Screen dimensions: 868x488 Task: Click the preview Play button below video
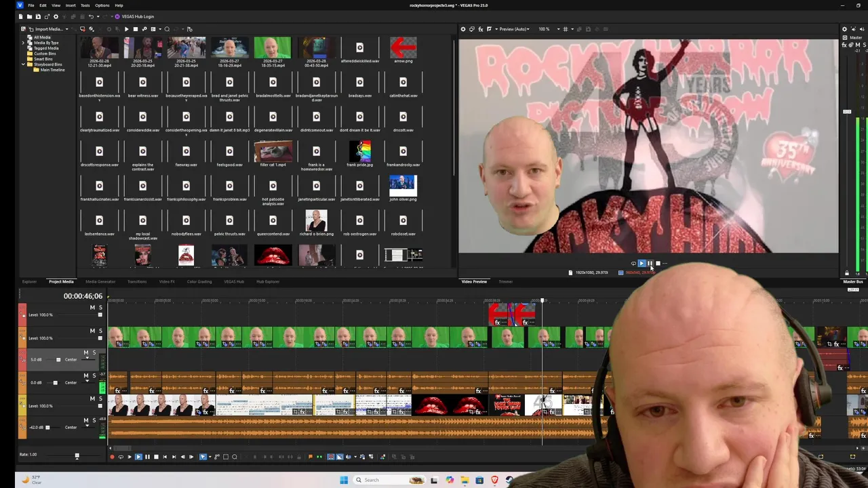[642, 264]
